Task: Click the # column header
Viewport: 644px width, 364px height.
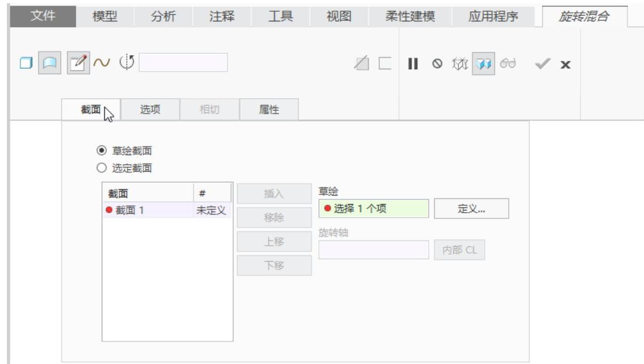Action: [x=213, y=193]
